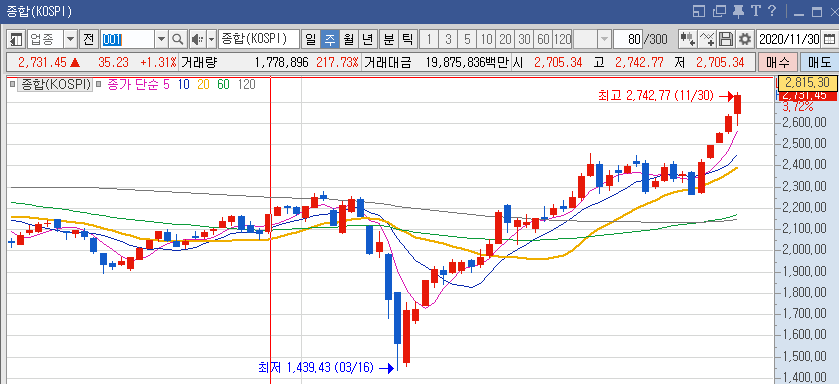Click the add line indicator icon
Image resolution: width=839 pixels, height=384 pixels.
point(707,39)
